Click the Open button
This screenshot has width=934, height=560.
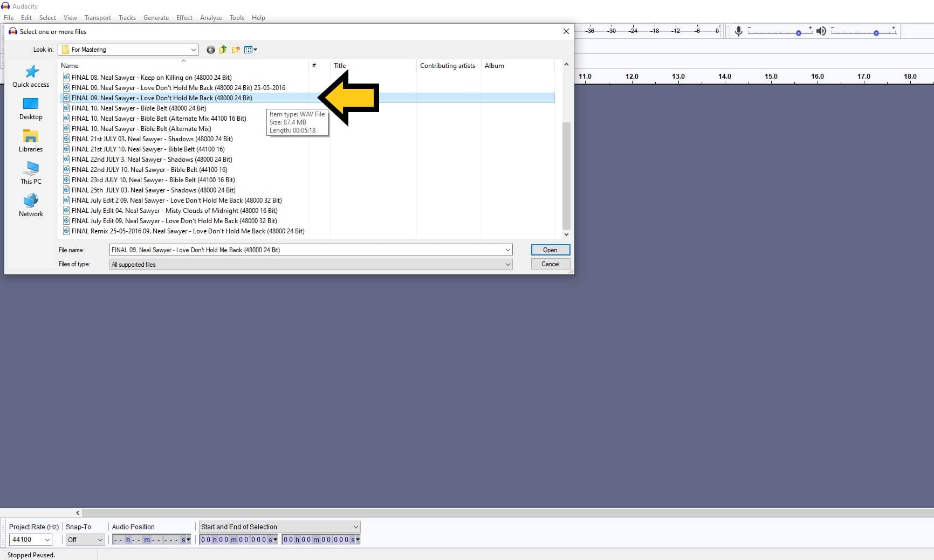[550, 250]
